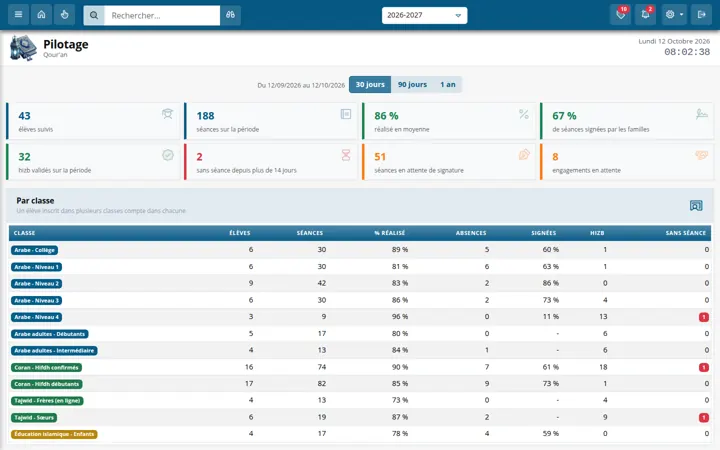The height and width of the screenshot is (450, 720).
Task: Click red sans séance badge for Tajwid - Sœurs
Action: point(703,417)
